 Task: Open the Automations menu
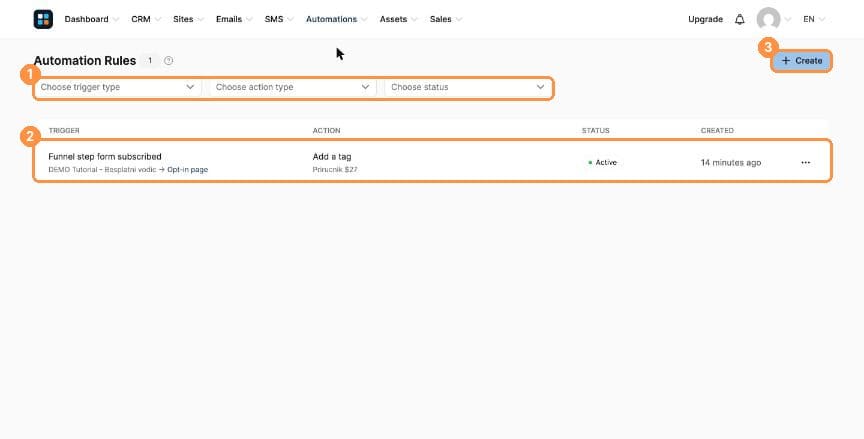(x=337, y=19)
